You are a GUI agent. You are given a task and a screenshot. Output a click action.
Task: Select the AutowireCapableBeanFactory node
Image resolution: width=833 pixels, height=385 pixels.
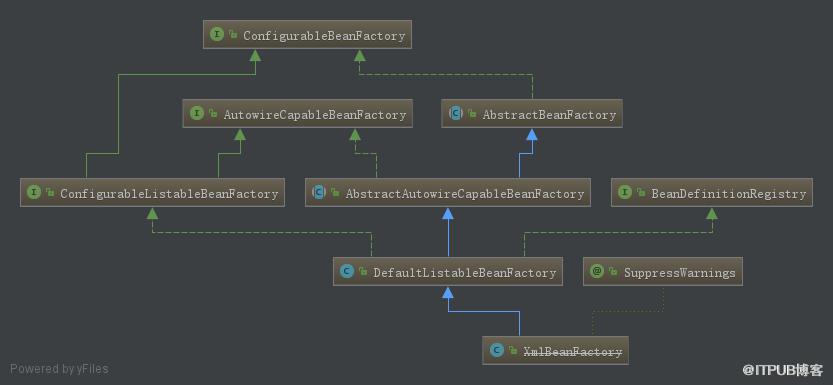(x=298, y=114)
